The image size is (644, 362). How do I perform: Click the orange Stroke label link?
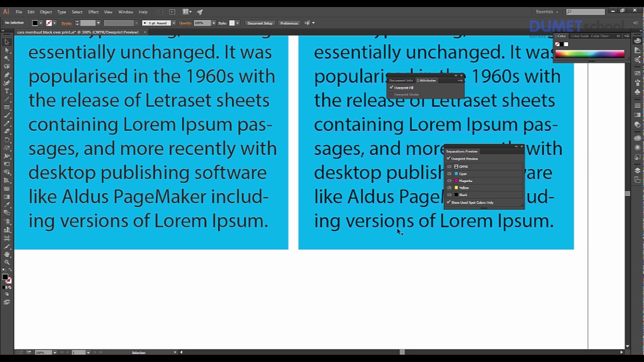click(x=66, y=23)
